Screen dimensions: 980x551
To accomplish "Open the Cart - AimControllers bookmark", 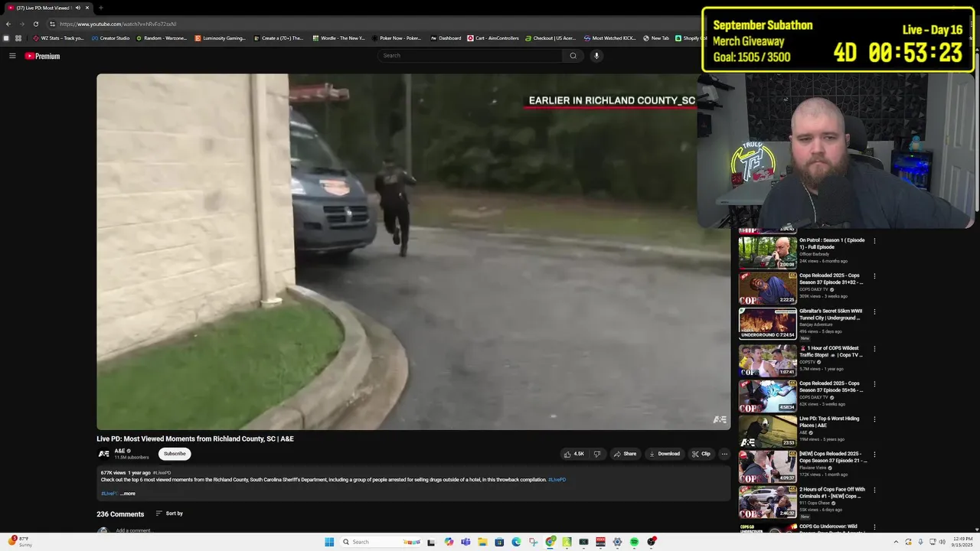I will click(493, 38).
